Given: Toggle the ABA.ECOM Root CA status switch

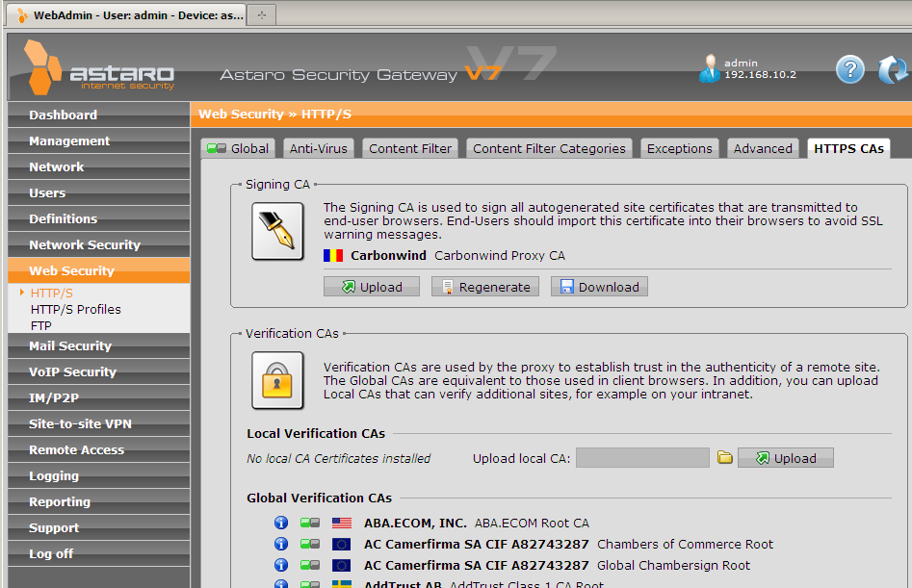Looking at the screenshot, I should tap(310, 523).
